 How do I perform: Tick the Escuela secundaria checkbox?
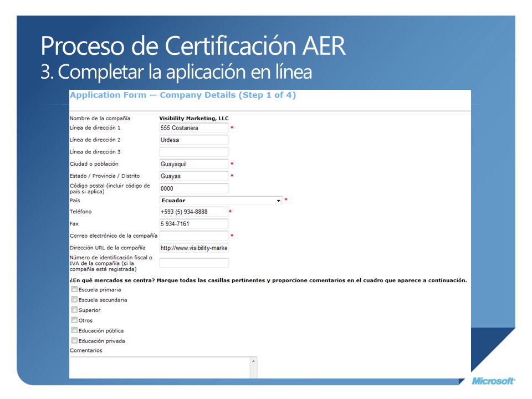click(x=74, y=300)
